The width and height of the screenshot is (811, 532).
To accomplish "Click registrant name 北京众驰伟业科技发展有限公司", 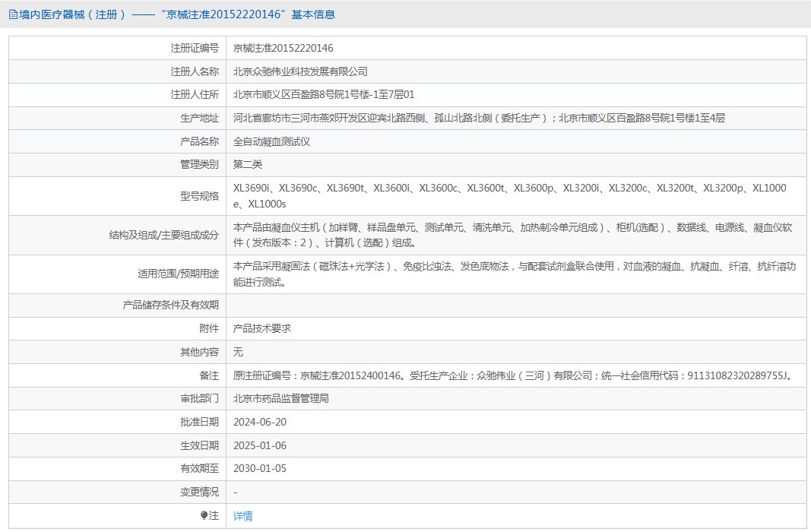I will (300, 71).
